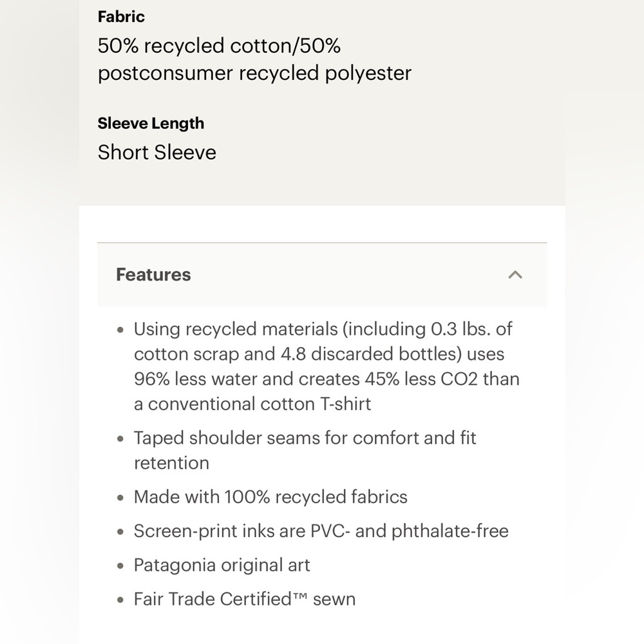
Task: Click the bullet dot before Patagonia original art
Action: click(x=120, y=566)
